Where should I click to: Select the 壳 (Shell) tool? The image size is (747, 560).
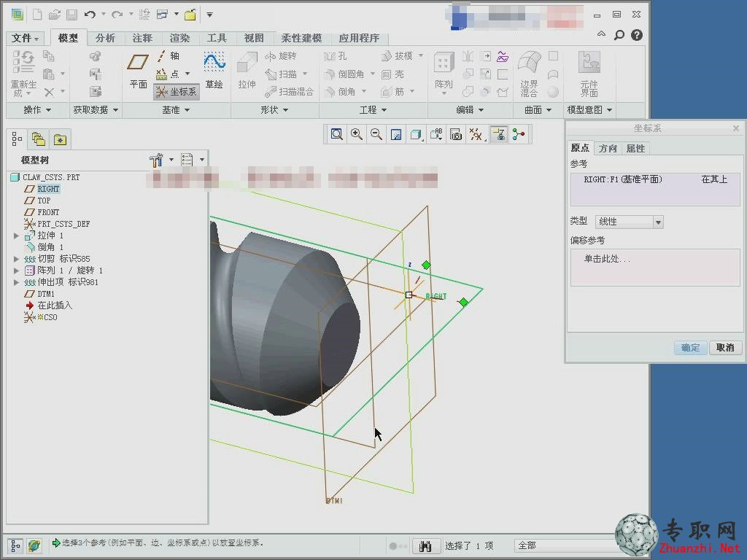point(393,74)
